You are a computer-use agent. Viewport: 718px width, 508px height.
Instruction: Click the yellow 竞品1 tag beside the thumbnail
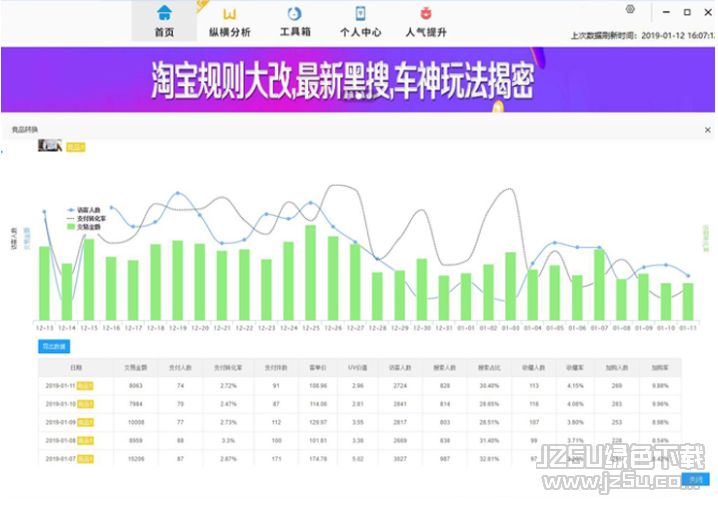pos(76,147)
